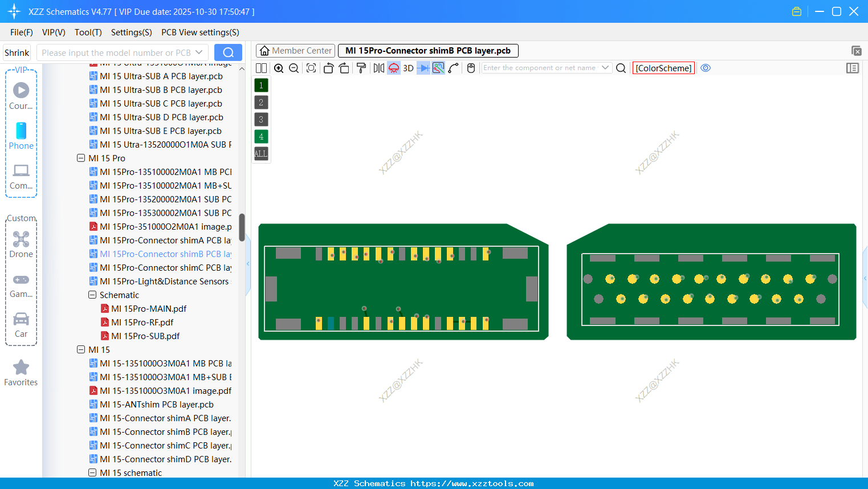Select the measurement curve tool

point(453,68)
